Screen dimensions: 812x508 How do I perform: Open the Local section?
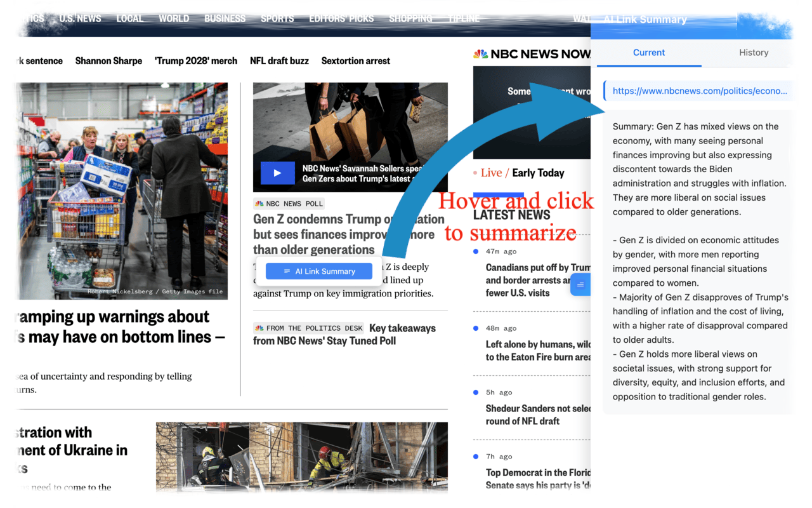click(x=129, y=18)
